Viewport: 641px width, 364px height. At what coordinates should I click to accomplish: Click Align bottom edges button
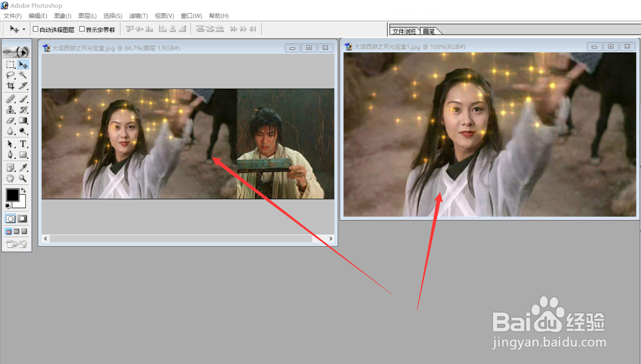point(149,29)
